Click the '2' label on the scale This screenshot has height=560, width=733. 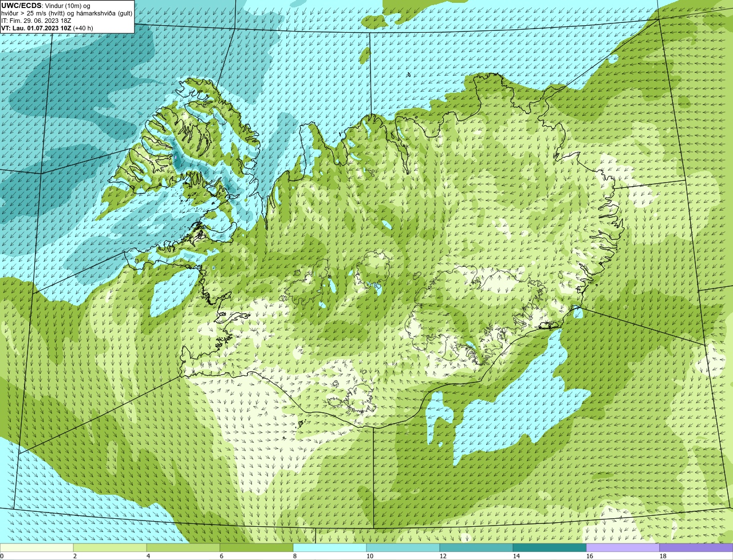[x=75, y=556]
